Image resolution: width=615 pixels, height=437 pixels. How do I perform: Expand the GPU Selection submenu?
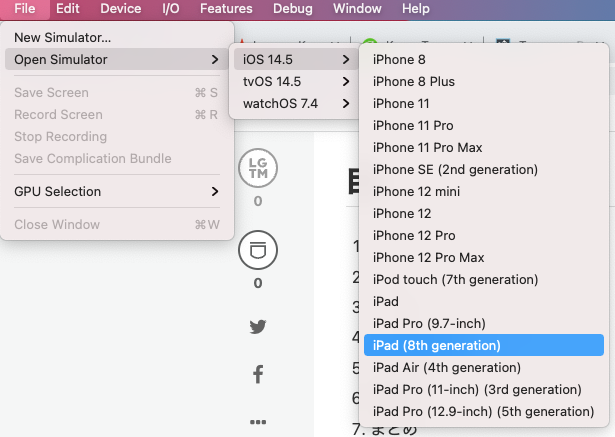click(116, 191)
